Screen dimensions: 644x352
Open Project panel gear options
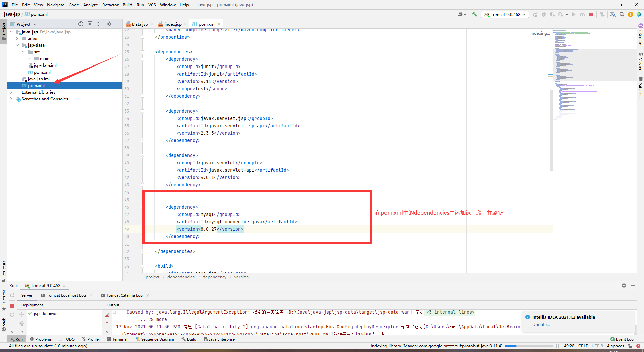pyautogui.click(x=109, y=24)
